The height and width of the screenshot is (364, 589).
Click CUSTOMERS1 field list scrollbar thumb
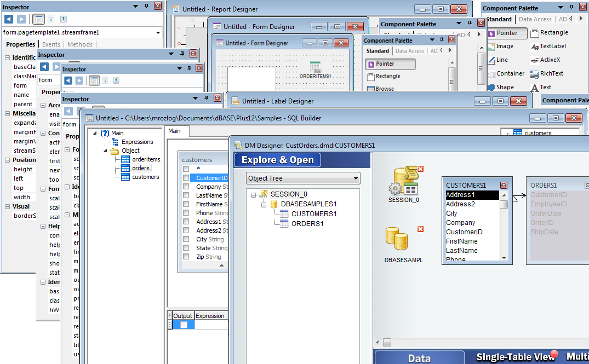click(504, 205)
